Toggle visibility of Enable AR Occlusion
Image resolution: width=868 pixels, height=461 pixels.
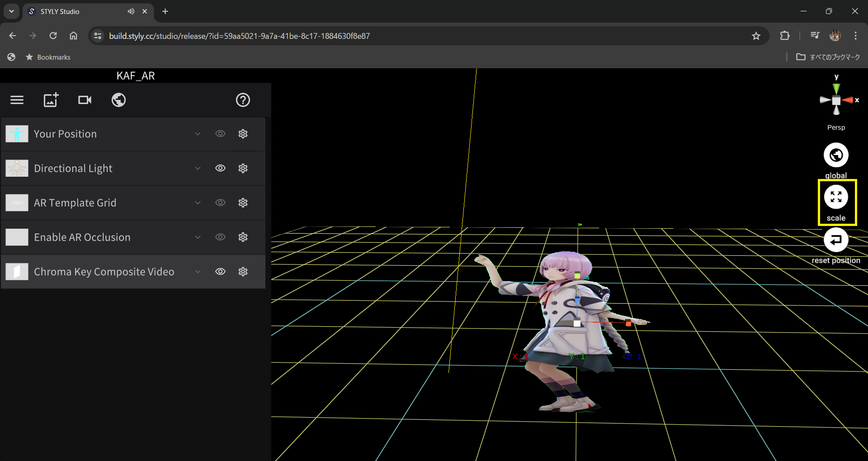220,237
